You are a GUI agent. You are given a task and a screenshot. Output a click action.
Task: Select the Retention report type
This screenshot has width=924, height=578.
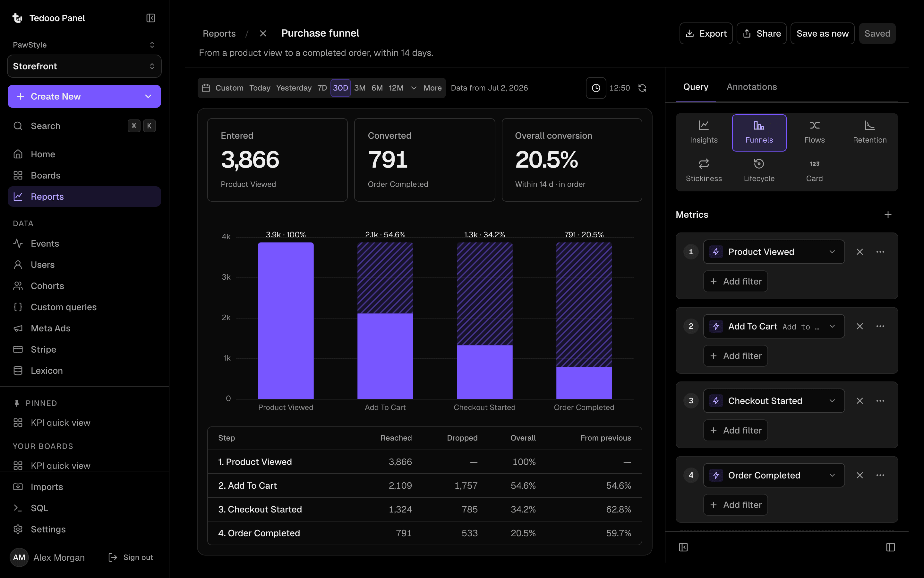pos(869,132)
